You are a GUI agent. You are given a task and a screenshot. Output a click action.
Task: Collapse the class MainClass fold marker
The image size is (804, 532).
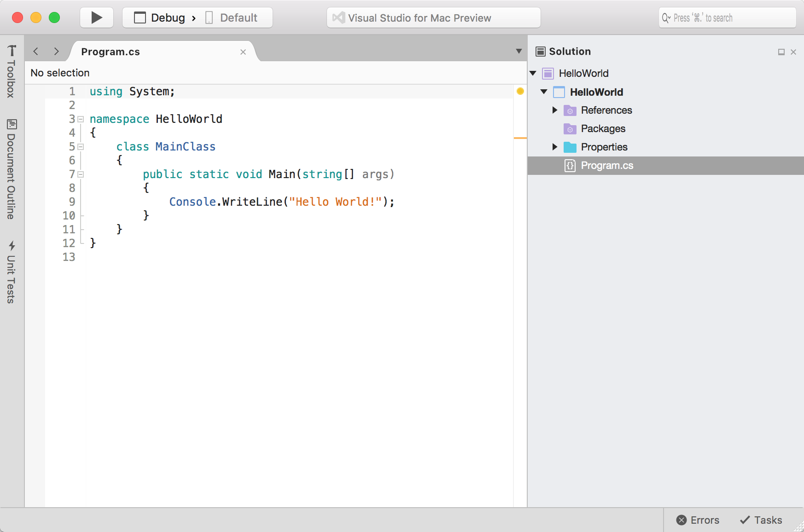pyautogui.click(x=81, y=147)
